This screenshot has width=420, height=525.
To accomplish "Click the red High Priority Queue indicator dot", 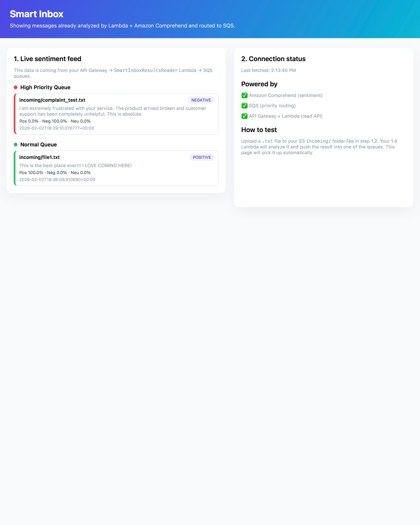I will point(16,87).
